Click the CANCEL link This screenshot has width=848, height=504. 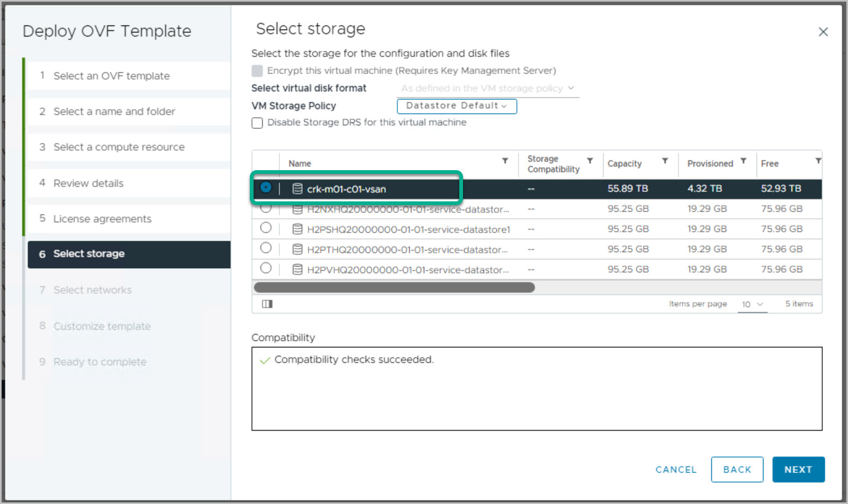[x=676, y=470]
